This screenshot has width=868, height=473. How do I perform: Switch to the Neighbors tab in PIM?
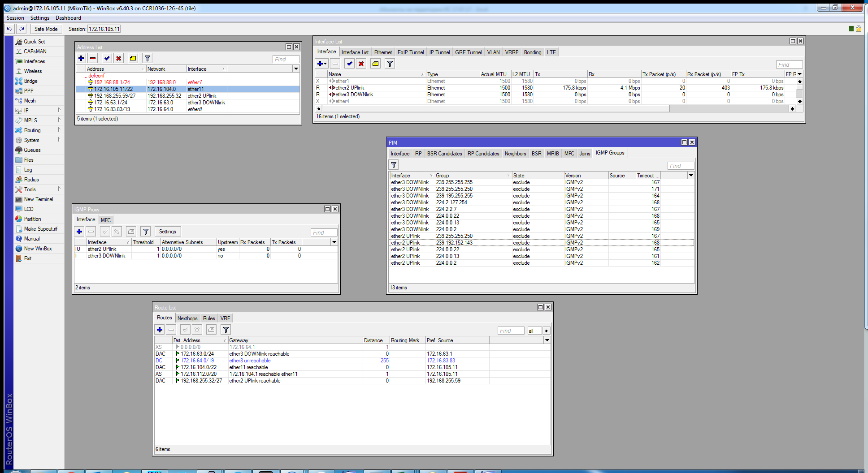tap(515, 154)
